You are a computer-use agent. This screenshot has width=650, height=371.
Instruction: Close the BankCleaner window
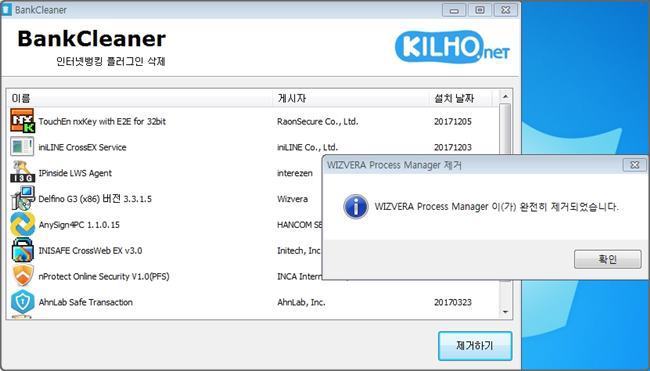[506, 10]
